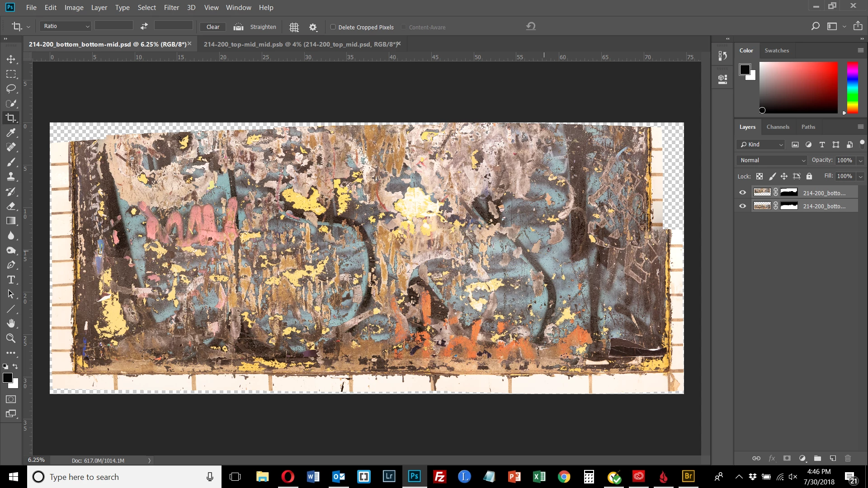Open the Normal blend mode dropdown

click(772, 160)
